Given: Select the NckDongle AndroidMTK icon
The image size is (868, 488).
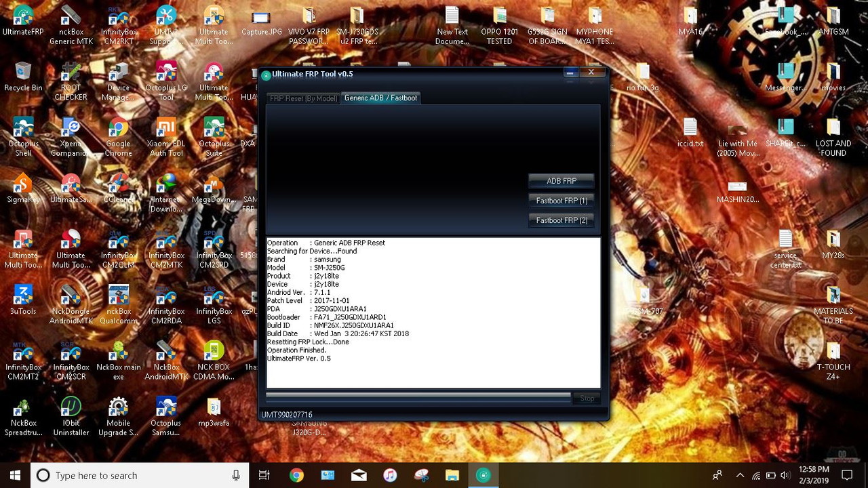Looking at the screenshot, I should [x=71, y=304].
